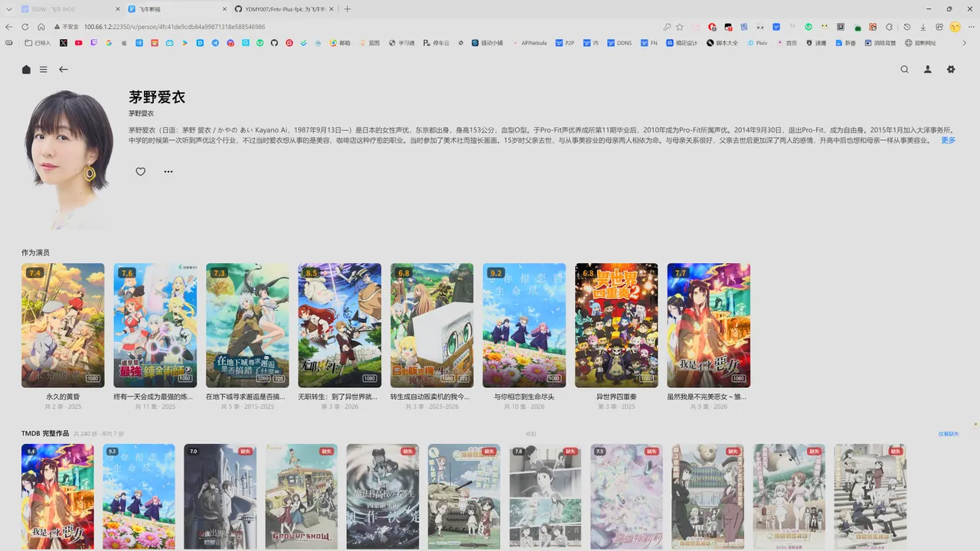Viewport: 980px width, 551px height.
Task: Open the Apple bookmark icon
Action: [124, 43]
